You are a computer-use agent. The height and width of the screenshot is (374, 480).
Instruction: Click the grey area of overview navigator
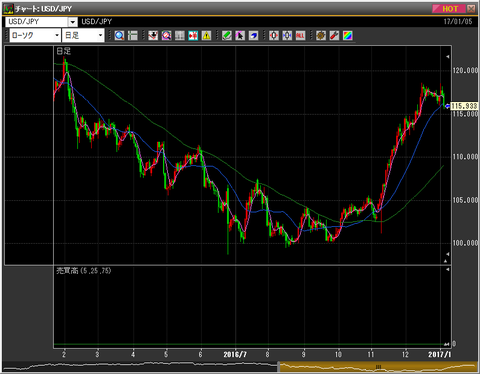140,367
